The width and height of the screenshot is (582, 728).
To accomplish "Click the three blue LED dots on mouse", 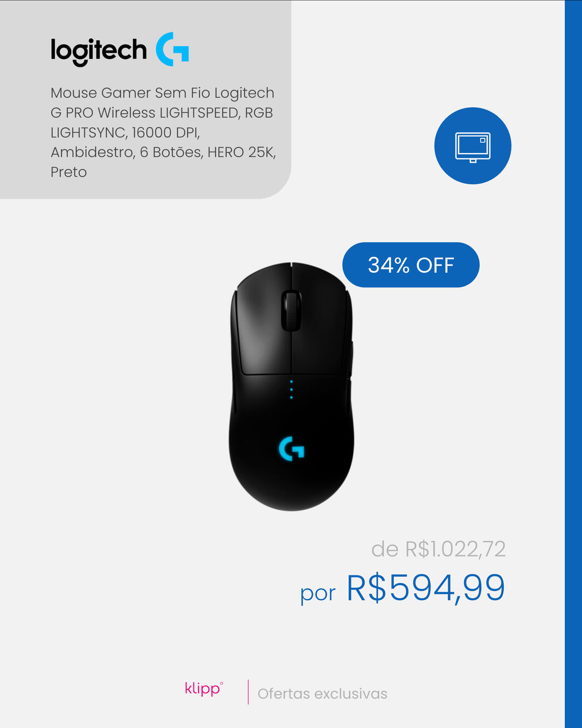I will click(292, 389).
